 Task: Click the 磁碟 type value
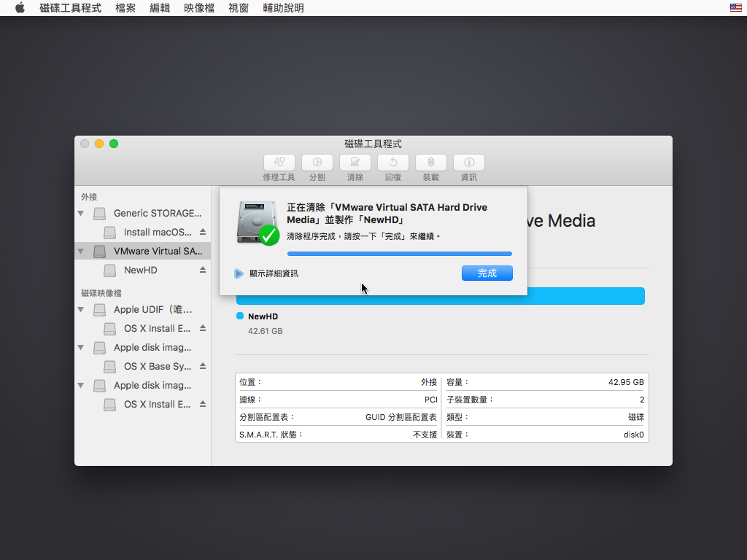pos(636,417)
